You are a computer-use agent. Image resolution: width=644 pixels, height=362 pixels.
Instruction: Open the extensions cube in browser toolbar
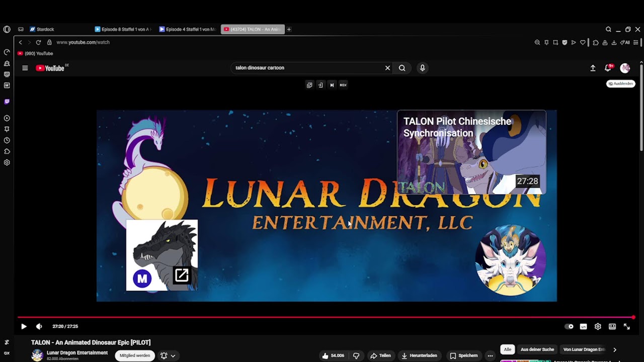pyautogui.click(x=596, y=43)
